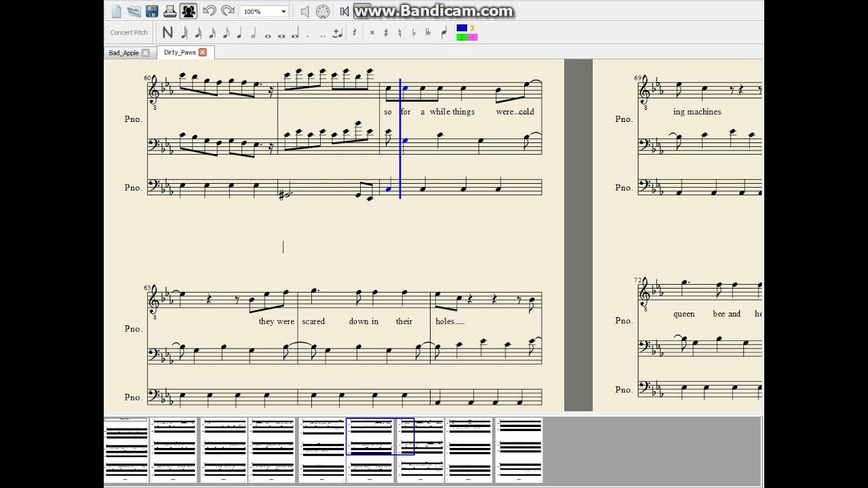This screenshot has width=868, height=488.
Task: Jump to the second page thumbnail in navigator
Action: pos(174,450)
